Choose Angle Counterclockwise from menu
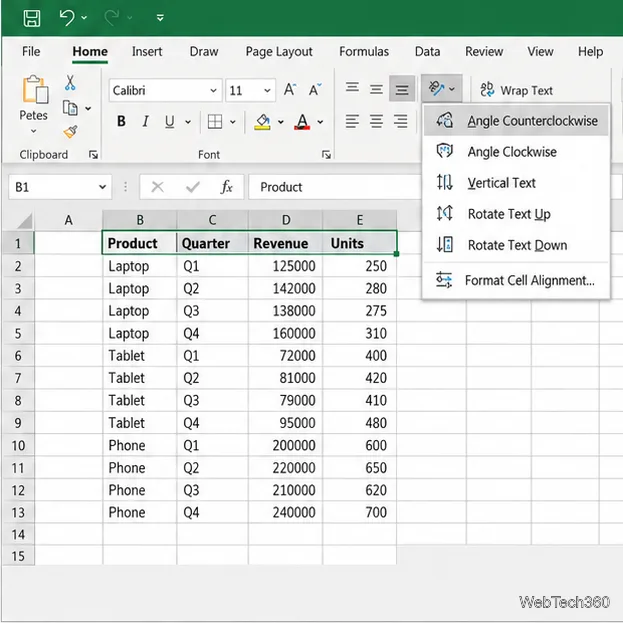 point(516,120)
